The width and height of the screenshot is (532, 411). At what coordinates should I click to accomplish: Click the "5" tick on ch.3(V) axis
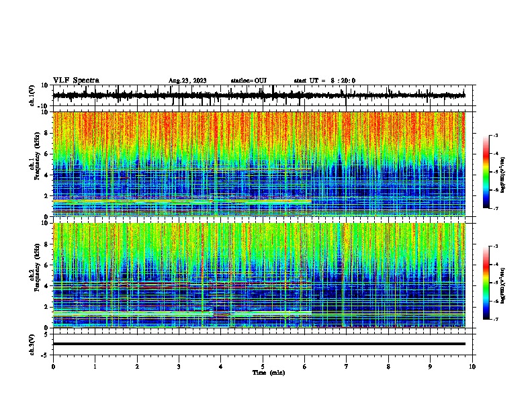[x=46, y=334]
